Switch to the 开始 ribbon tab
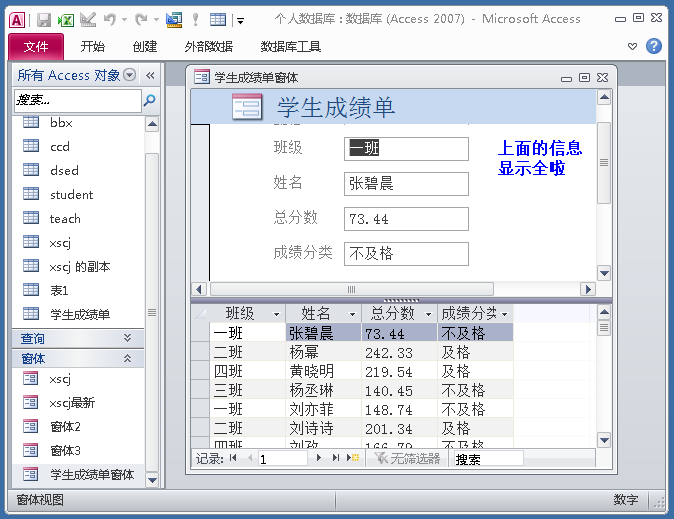The width and height of the screenshot is (674, 519). 93,46
